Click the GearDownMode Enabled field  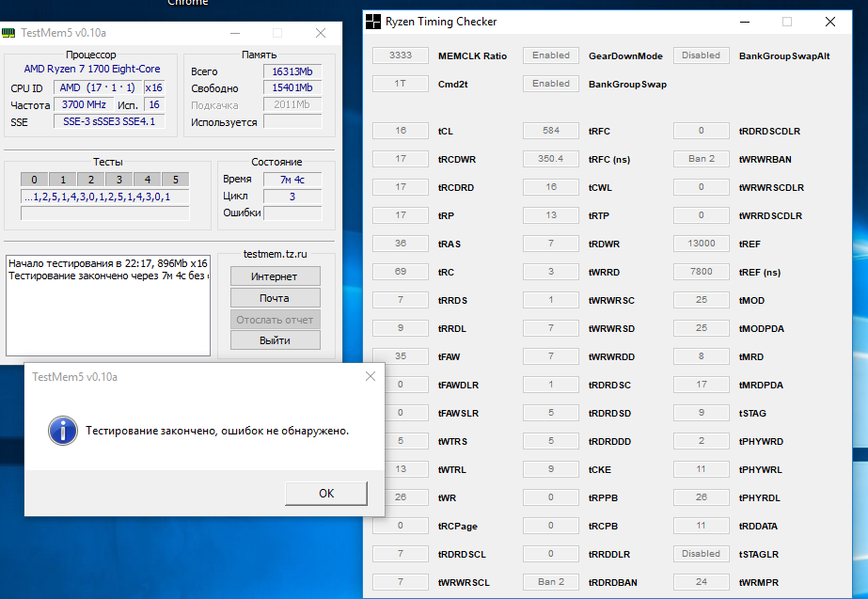click(x=551, y=55)
